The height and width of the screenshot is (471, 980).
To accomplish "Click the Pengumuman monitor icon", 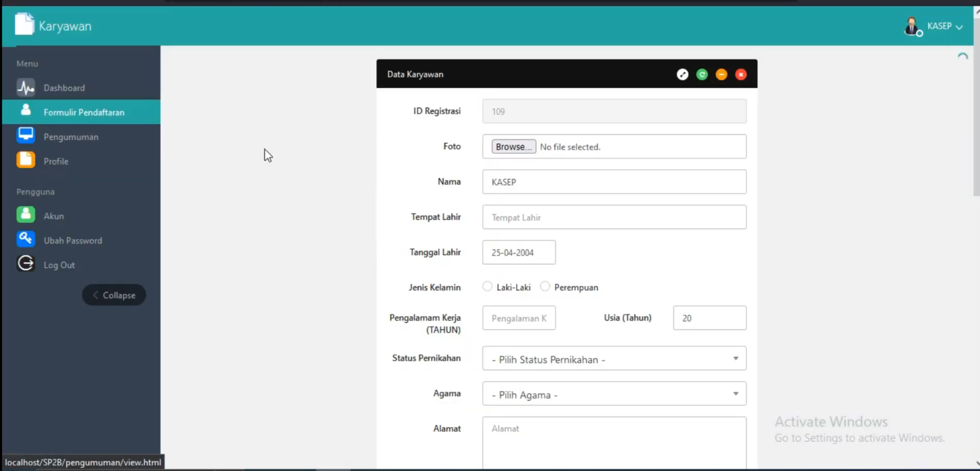I will click(26, 135).
